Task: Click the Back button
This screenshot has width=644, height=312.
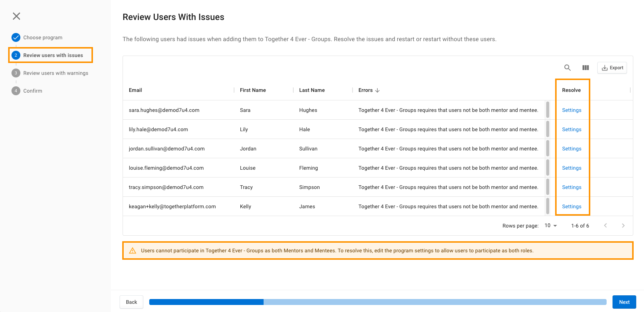Action: pos(131,302)
